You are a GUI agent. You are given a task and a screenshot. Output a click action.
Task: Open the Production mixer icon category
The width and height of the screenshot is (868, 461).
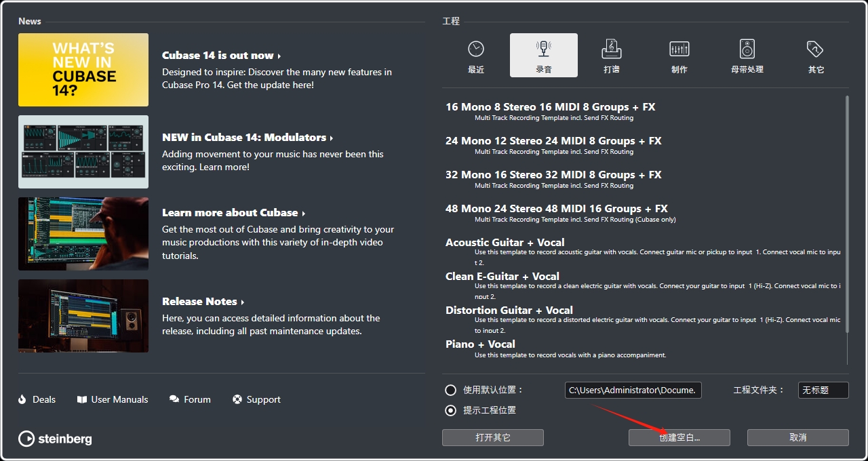pyautogui.click(x=679, y=49)
